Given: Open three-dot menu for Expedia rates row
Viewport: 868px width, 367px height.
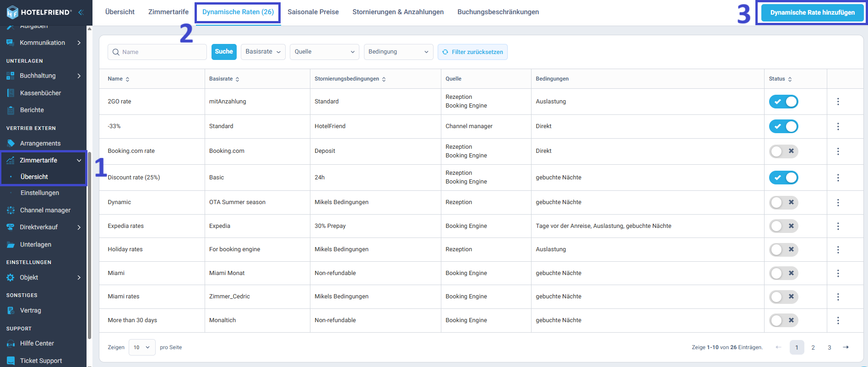Looking at the screenshot, I should tap(838, 226).
